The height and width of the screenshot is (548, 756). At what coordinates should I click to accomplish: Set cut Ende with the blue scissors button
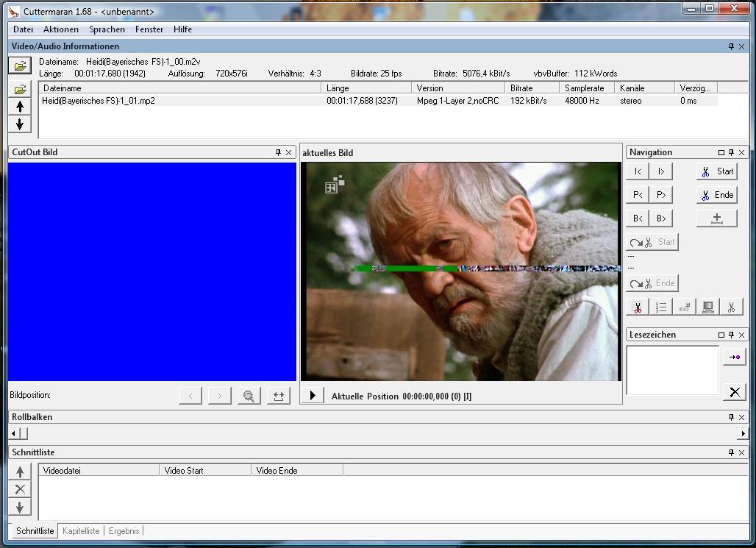[x=717, y=195]
